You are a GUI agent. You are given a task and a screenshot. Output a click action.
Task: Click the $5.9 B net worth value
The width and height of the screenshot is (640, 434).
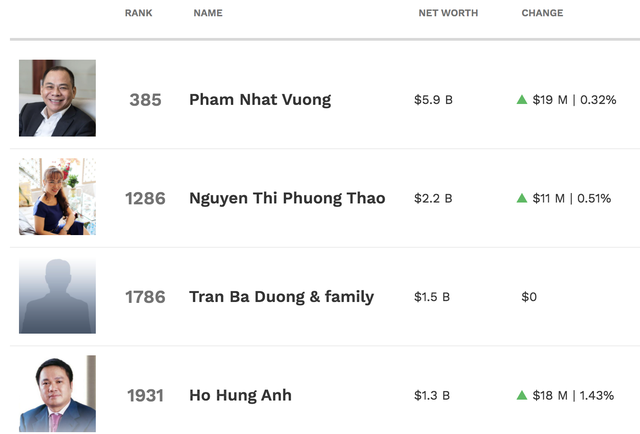[433, 100]
